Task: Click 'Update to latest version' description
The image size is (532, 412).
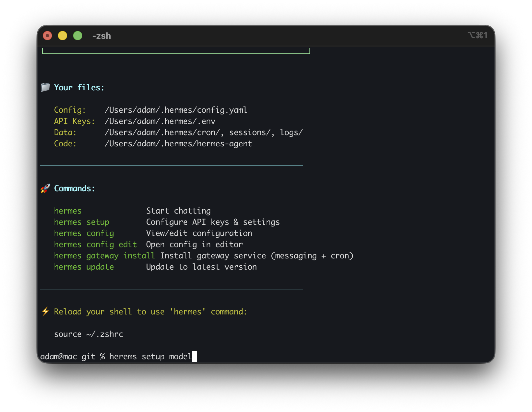Action: (x=201, y=267)
